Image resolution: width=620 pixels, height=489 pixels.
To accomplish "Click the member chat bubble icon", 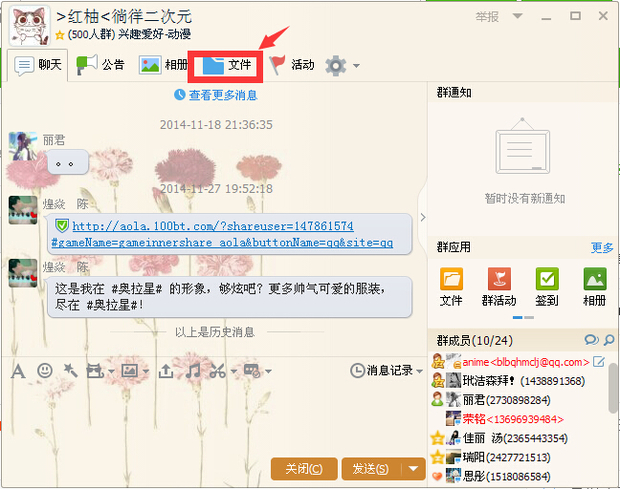I will click(592, 340).
